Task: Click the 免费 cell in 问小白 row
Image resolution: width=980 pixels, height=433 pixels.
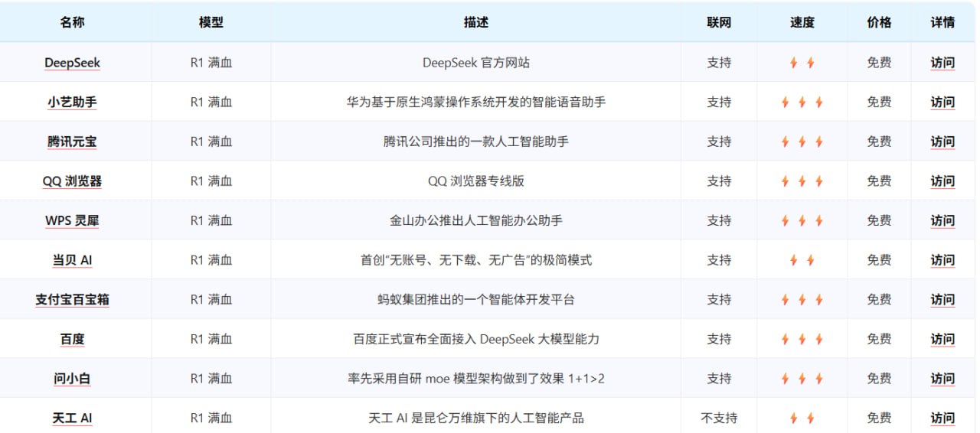Action: pos(879,379)
